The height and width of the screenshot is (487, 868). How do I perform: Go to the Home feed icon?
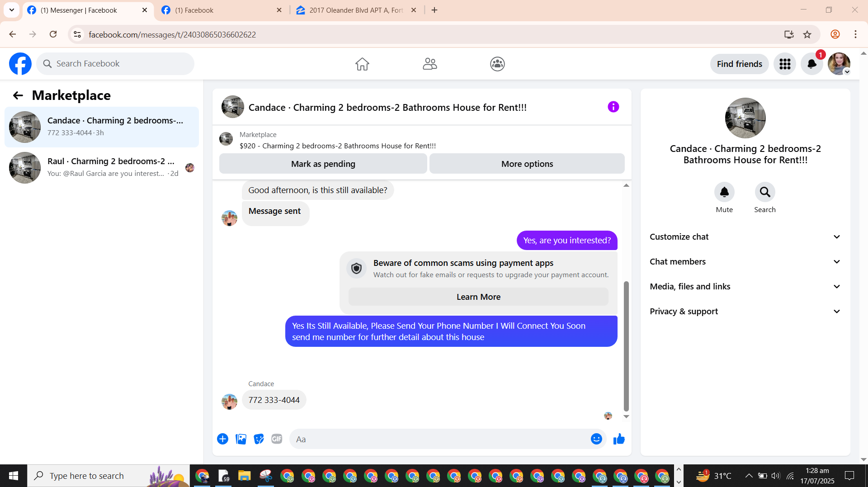362,64
